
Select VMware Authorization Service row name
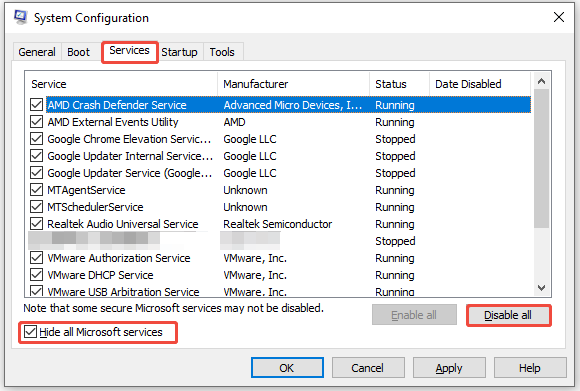119,258
